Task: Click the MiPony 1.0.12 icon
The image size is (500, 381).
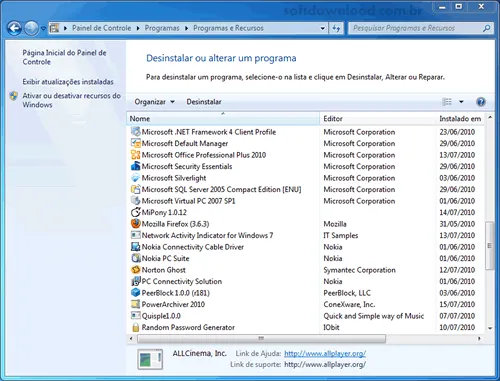Action: coord(135,212)
